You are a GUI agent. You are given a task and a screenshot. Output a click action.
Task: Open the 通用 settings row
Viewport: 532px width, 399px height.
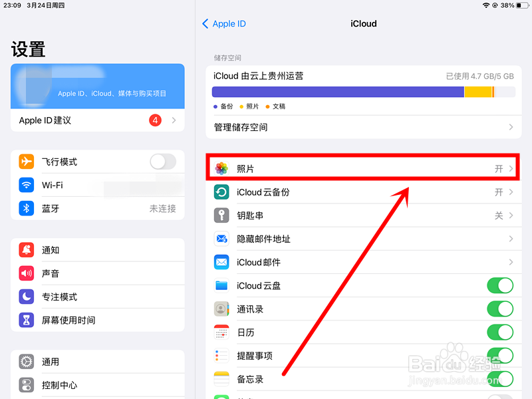[x=98, y=362]
